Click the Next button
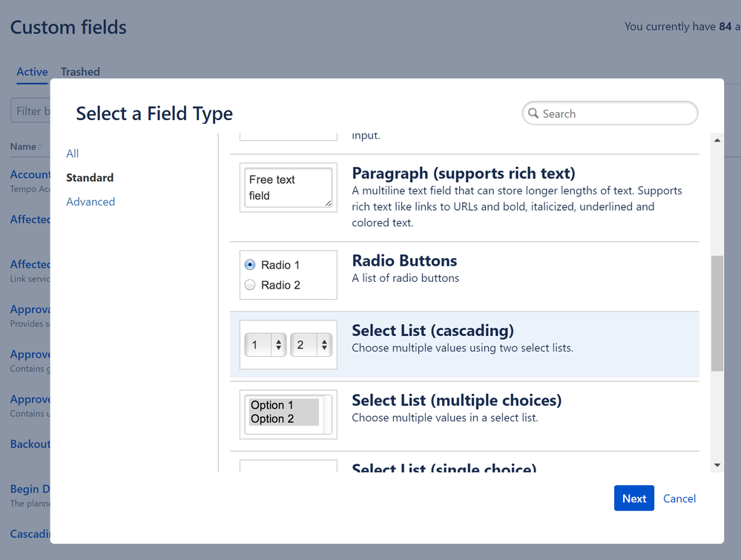The width and height of the screenshot is (741, 560). [x=634, y=498]
